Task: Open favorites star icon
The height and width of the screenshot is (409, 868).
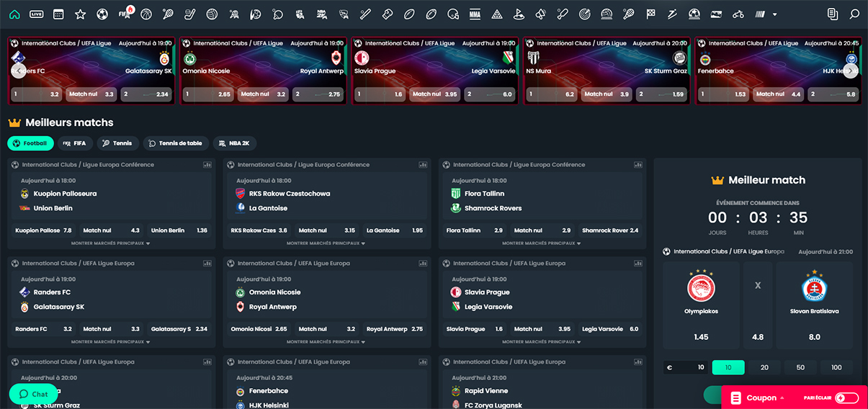Action: (x=80, y=14)
